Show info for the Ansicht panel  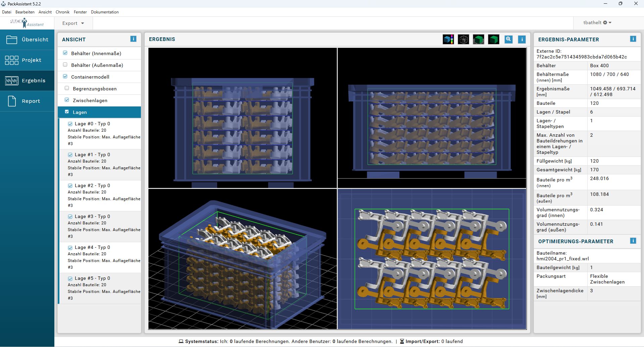point(133,39)
